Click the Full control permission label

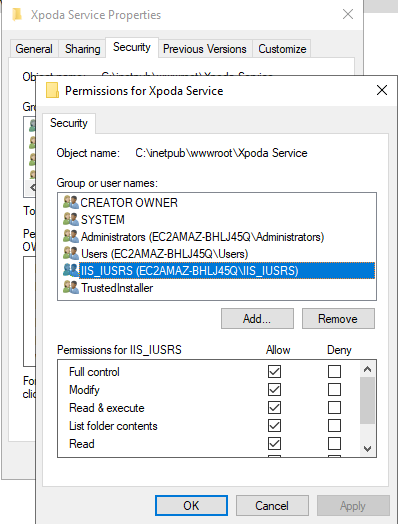[x=94, y=372]
